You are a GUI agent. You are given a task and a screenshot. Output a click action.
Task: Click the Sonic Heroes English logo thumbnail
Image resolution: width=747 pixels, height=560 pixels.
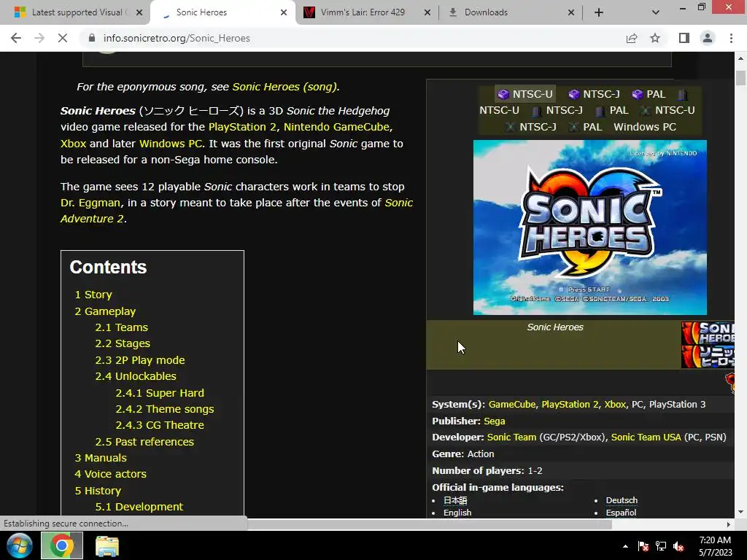click(x=708, y=333)
